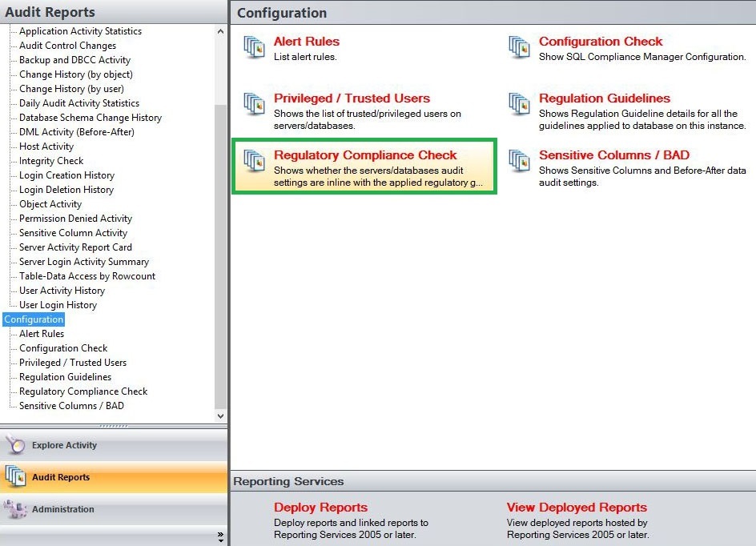Image resolution: width=756 pixels, height=546 pixels.
Task: Select Backup and DBCC Activity in tree
Action: tap(74, 60)
